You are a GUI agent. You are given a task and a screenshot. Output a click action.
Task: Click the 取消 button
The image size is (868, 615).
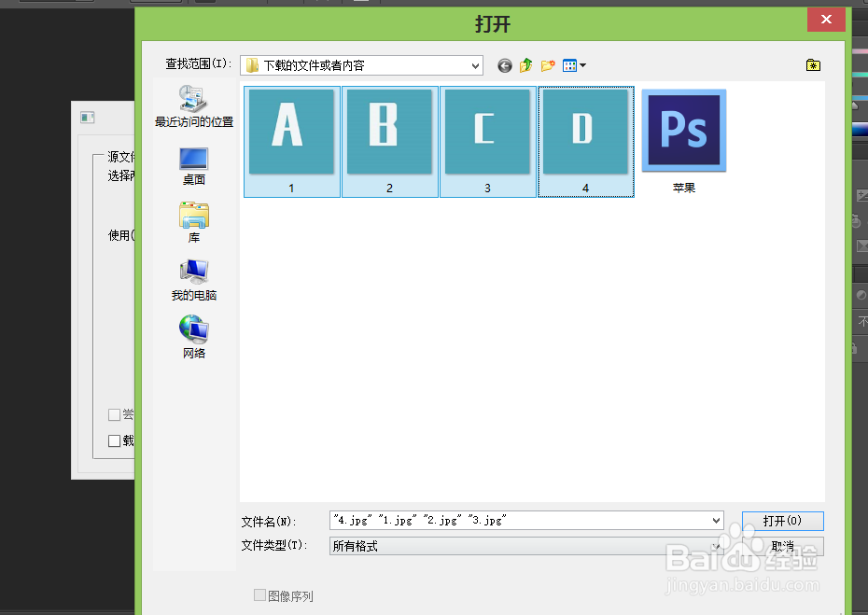pyautogui.click(x=782, y=546)
